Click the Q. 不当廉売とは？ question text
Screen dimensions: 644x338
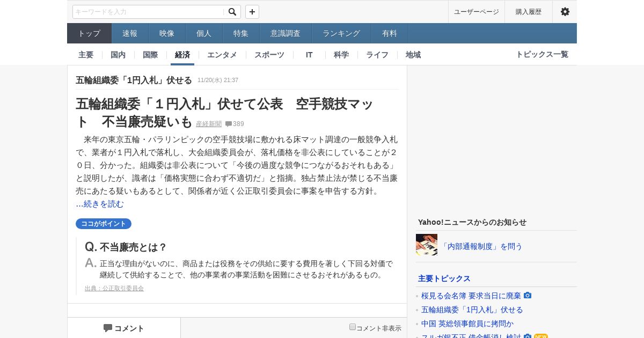[126, 247]
